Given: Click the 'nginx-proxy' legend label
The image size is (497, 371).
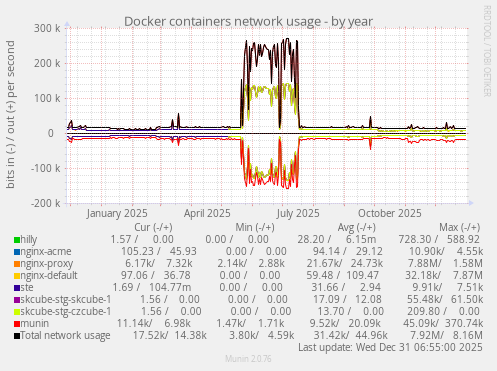Looking at the screenshot, I should [x=47, y=264].
